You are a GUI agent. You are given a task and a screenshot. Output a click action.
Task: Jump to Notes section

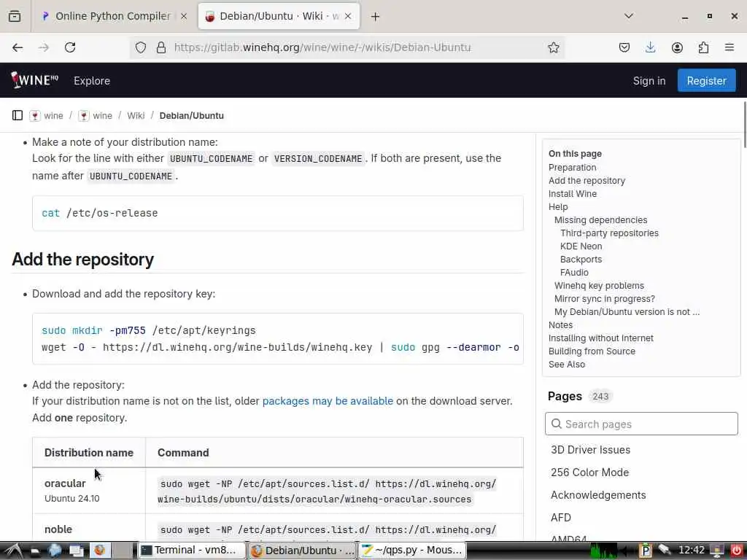(x=560, y=324)
